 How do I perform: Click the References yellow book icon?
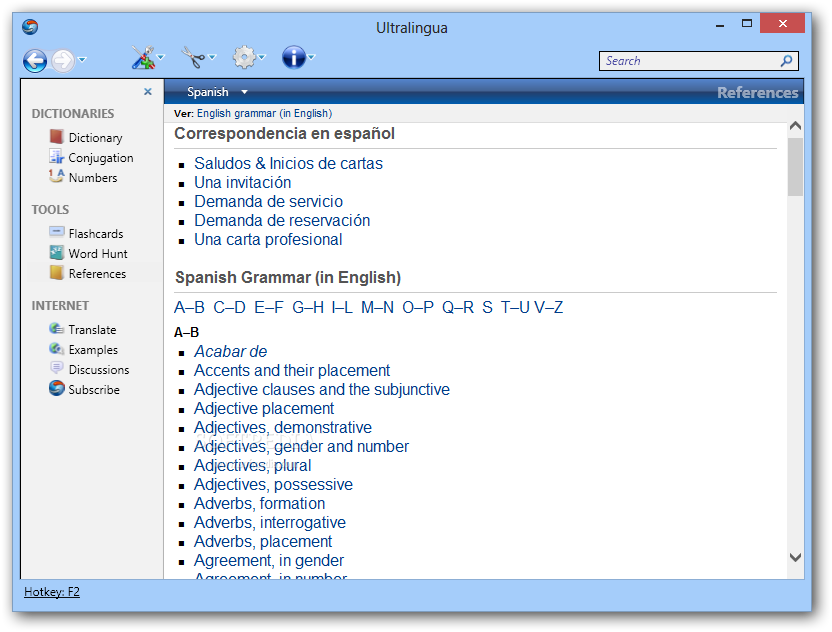56,272
